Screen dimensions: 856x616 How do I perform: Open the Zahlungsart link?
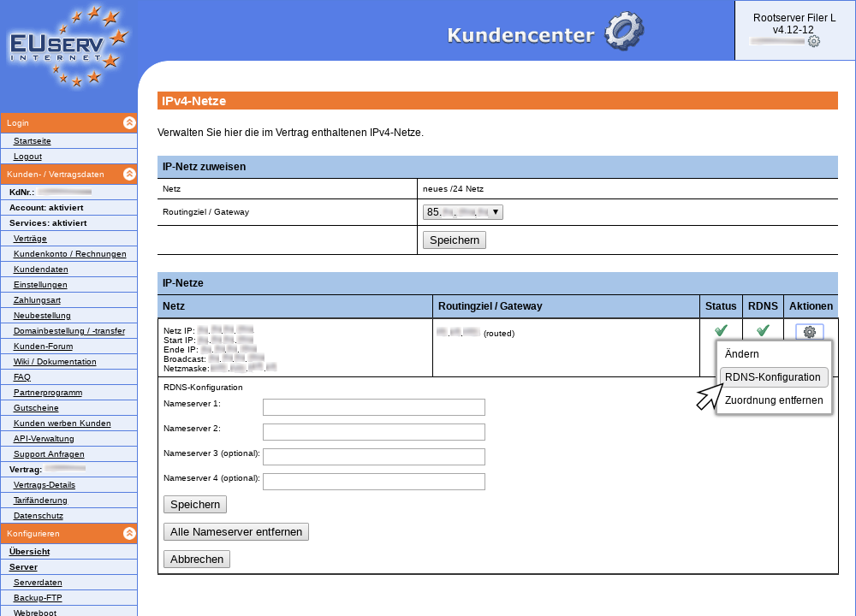[37, 300]
